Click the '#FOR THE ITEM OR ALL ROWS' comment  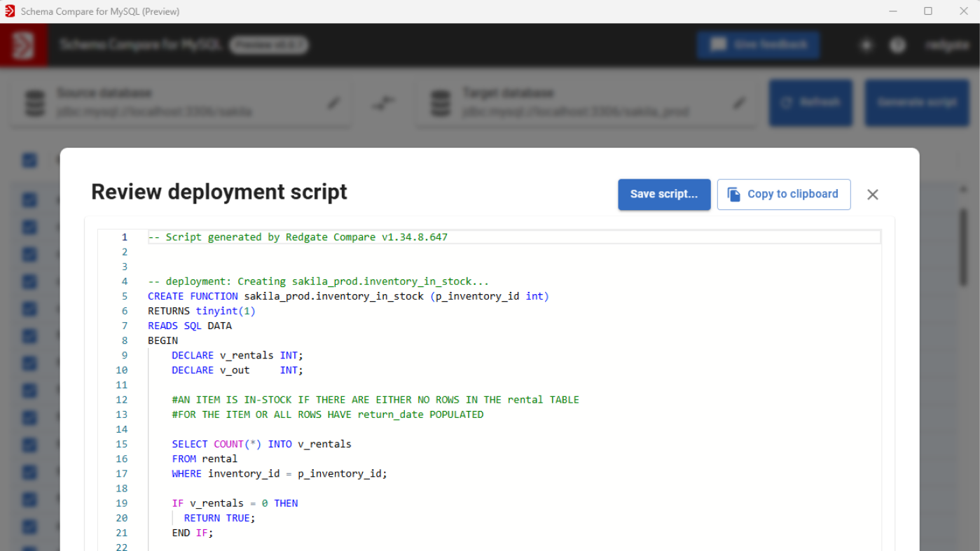(x=328, y=414)
